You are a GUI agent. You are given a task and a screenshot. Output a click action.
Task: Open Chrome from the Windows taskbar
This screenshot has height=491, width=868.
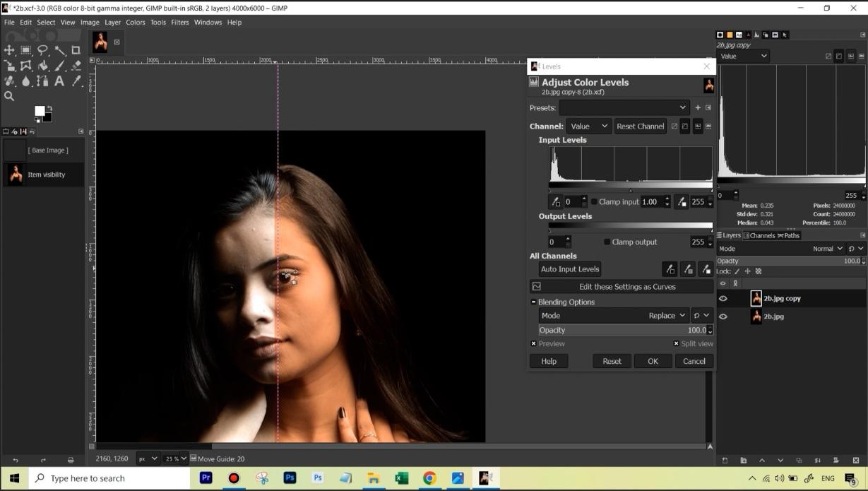point(429,478)
